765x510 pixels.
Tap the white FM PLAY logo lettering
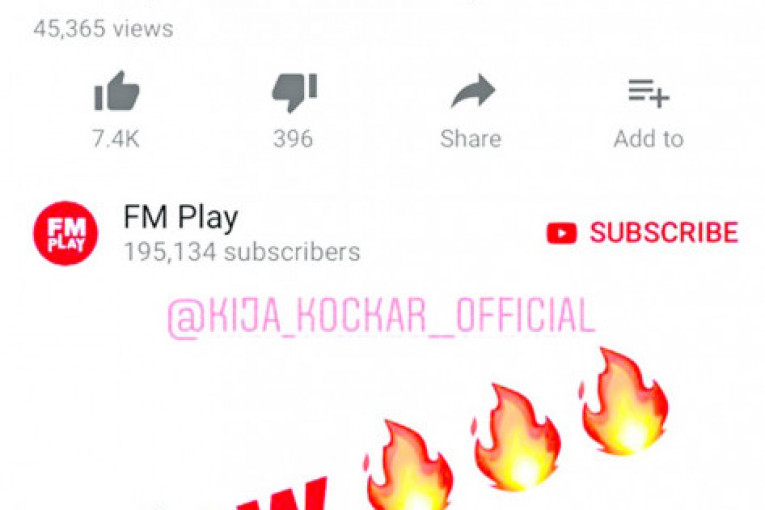66,234
